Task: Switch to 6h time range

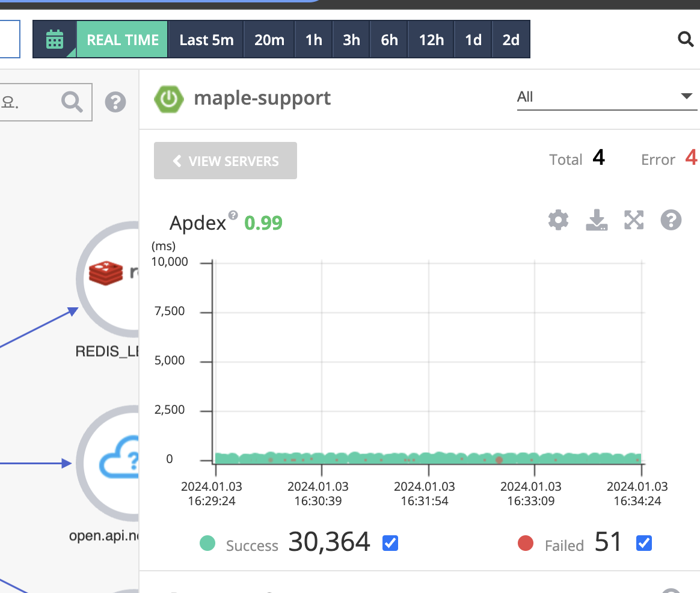Action: pos(389,39)
